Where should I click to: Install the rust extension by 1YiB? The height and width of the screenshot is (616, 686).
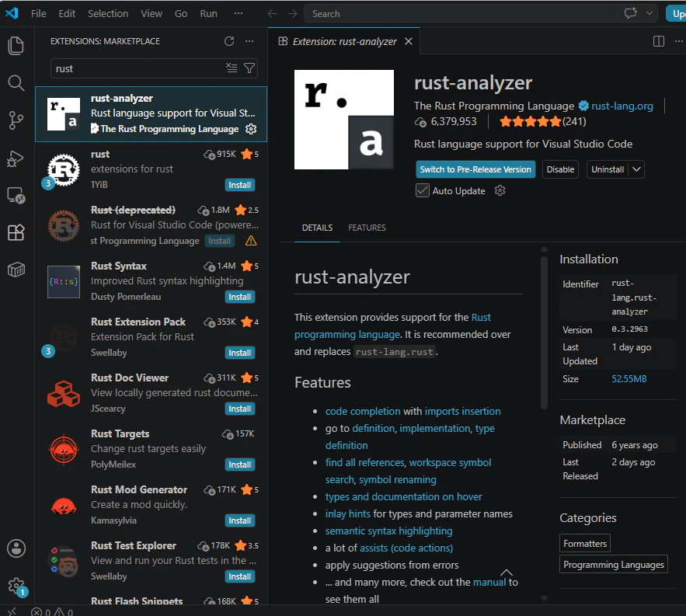click(240, 185)
